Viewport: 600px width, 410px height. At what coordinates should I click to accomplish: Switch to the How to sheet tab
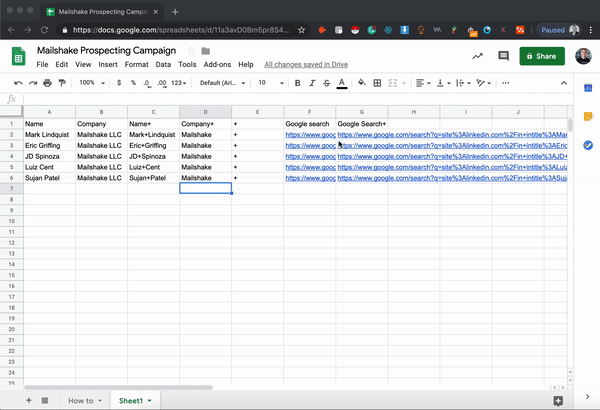(81, 401)
